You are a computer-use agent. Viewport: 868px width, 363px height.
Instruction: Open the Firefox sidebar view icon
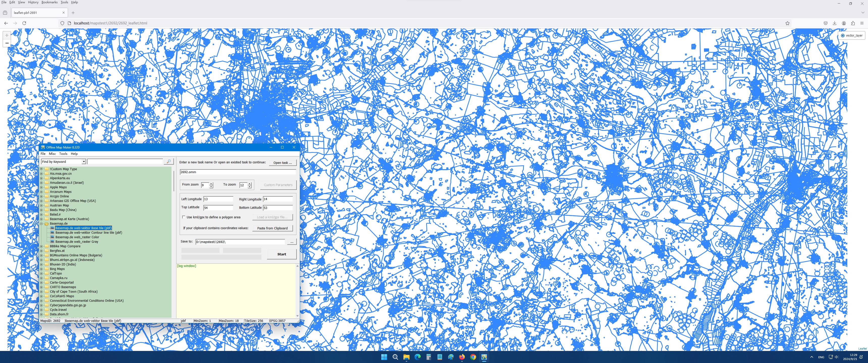click(x=5, y=13)
